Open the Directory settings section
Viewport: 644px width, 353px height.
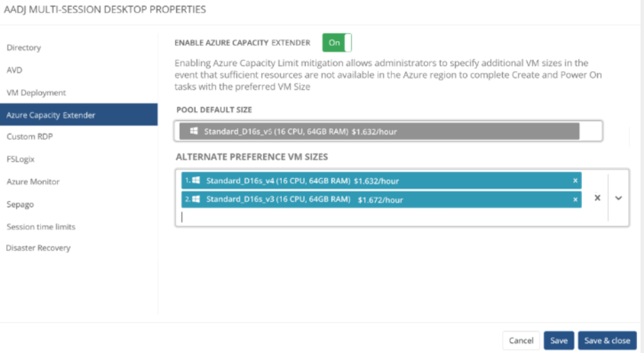[24, 47]
